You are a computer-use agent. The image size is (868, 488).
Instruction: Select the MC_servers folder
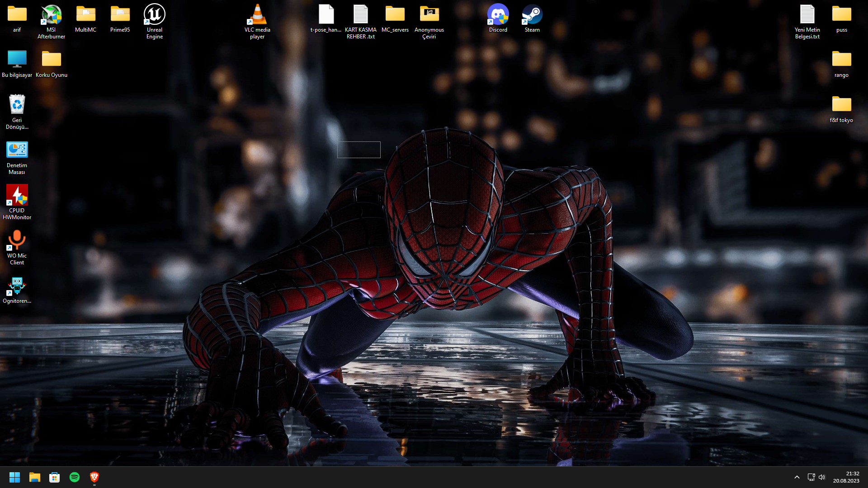395,14
